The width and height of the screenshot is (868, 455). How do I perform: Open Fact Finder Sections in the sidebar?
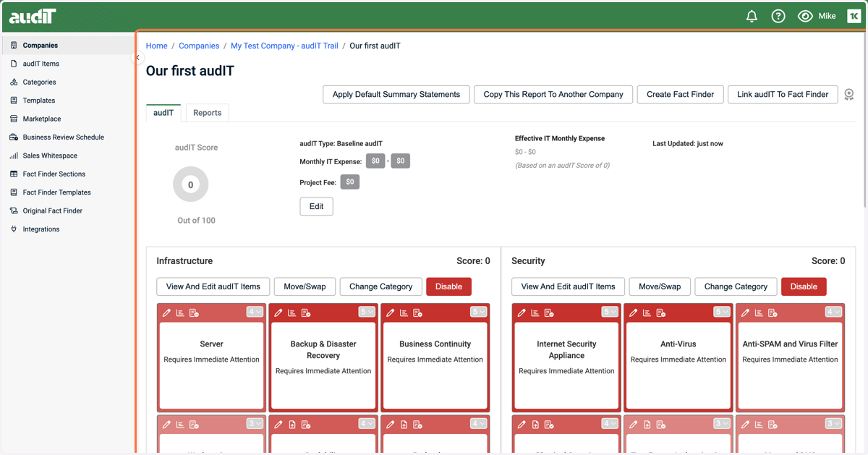point(67,174)
